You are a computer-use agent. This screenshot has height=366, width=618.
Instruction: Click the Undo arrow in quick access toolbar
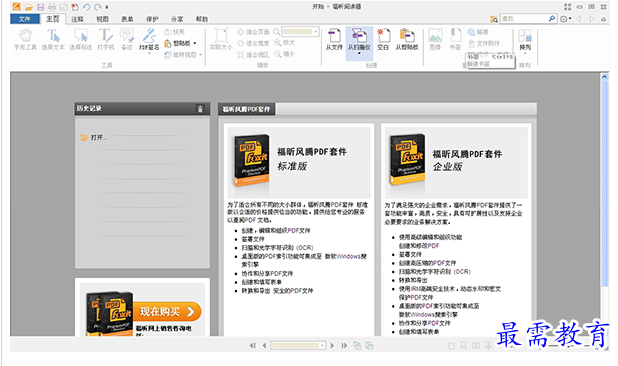[x=86, y=7]
